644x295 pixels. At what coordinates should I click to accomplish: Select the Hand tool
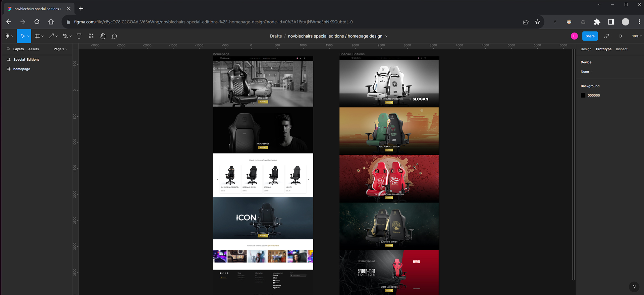coord(103,36)
